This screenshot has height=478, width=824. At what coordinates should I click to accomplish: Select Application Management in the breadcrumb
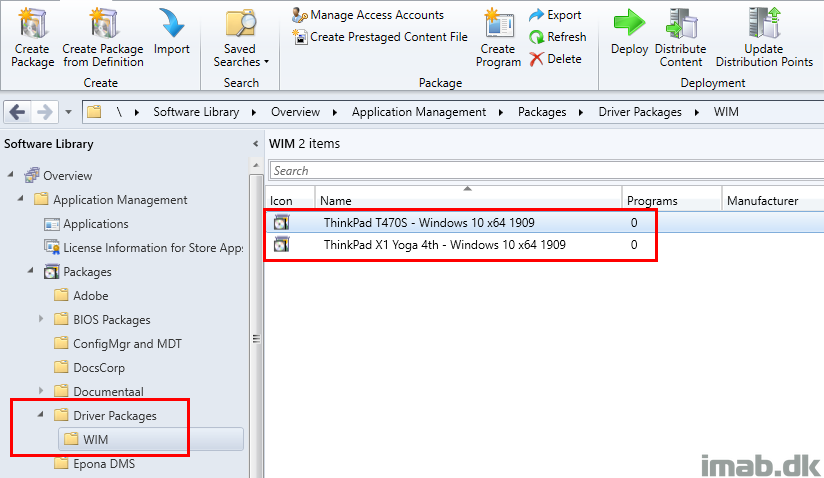[x=419, y=112]
